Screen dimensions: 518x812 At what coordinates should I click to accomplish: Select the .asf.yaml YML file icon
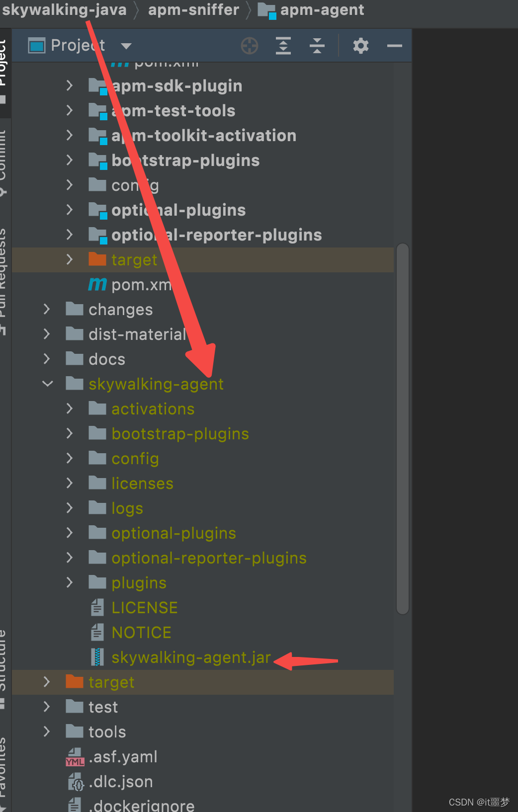pyautogui.click(x=75, y=757)
